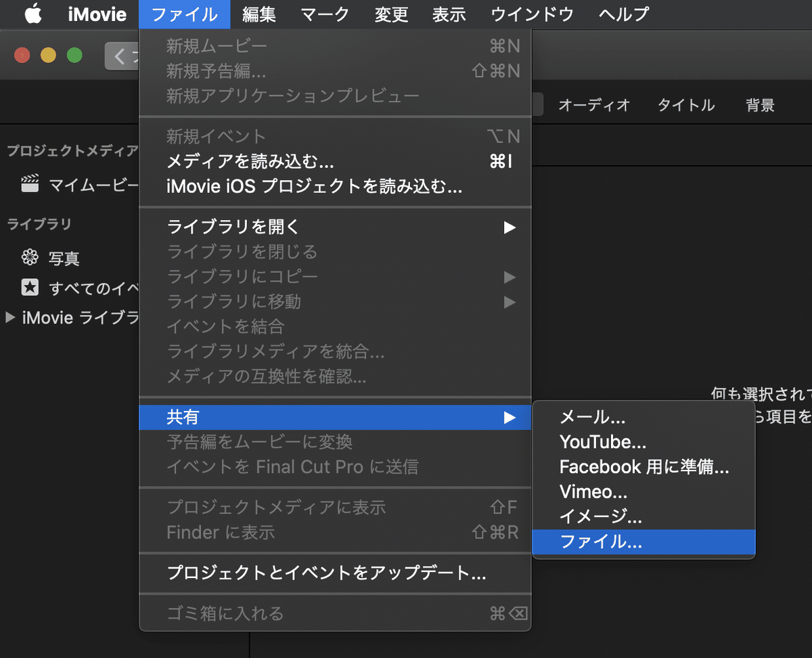Select Facebook 用に準備 option
Screen dimensions: 812x658
(x=644, y=467)
